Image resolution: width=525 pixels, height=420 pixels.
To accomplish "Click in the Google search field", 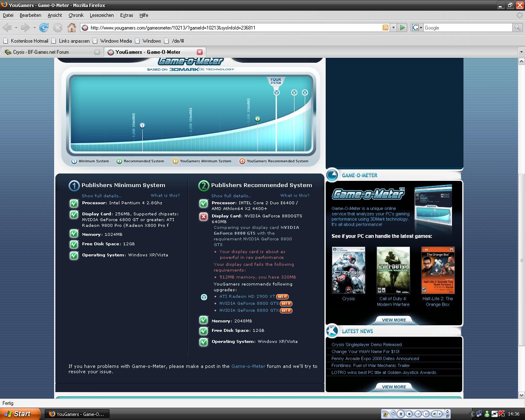I will click(x=468, y=27).
